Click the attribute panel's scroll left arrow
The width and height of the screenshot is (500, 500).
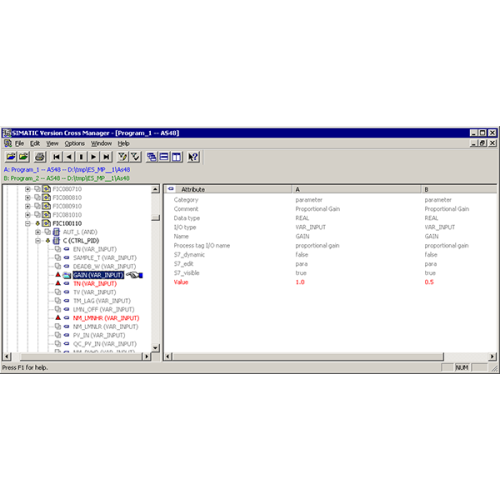[168, 356]
